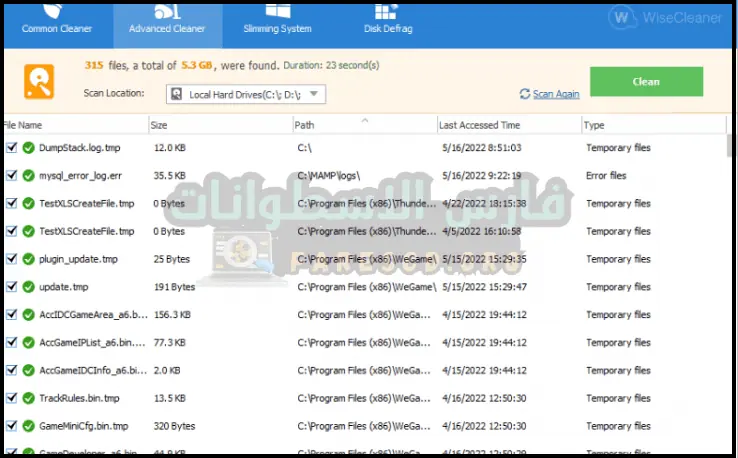Go to Disk Defrag tab

[x=388, y=24]
